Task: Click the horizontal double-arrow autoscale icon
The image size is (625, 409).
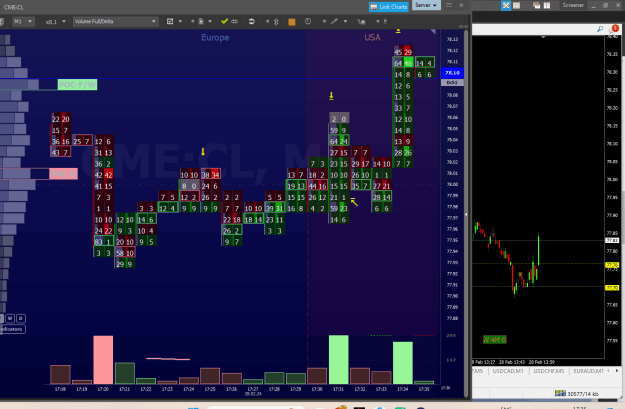Action: pos(235,21)
